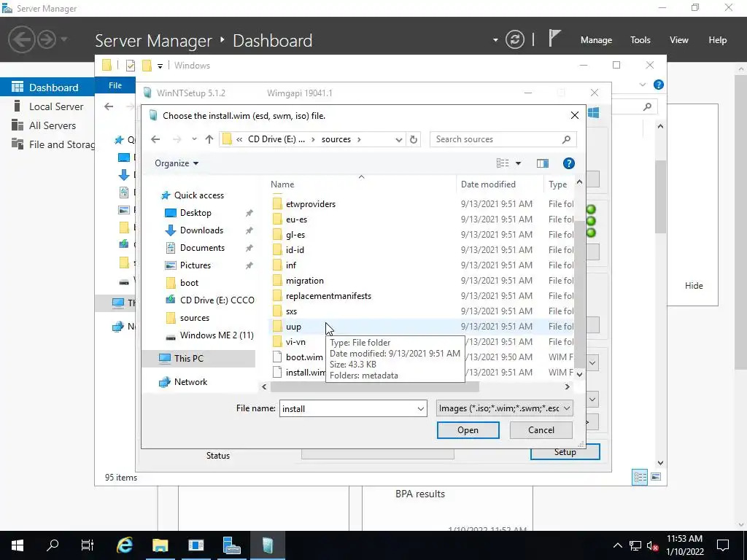Open Downloads in the navigation pane
Image resolution: width=747 pixels, height=560 pixels.
(201, 230)
